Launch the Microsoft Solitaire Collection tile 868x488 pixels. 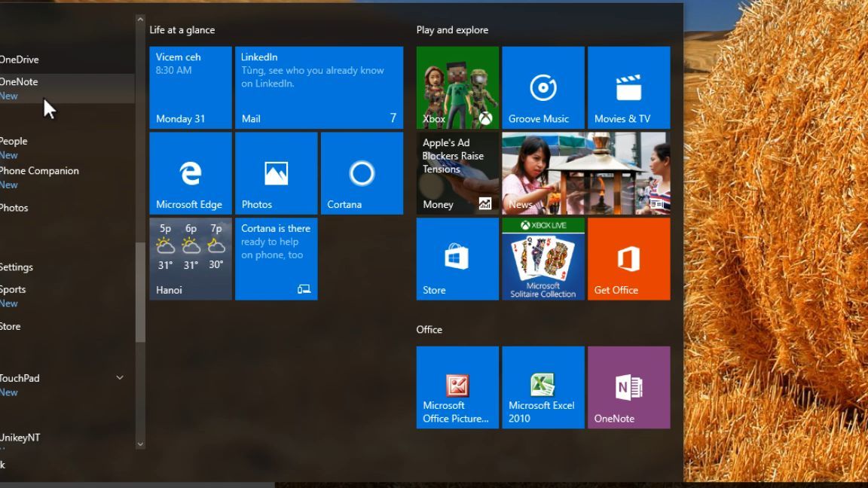[543, 259]
